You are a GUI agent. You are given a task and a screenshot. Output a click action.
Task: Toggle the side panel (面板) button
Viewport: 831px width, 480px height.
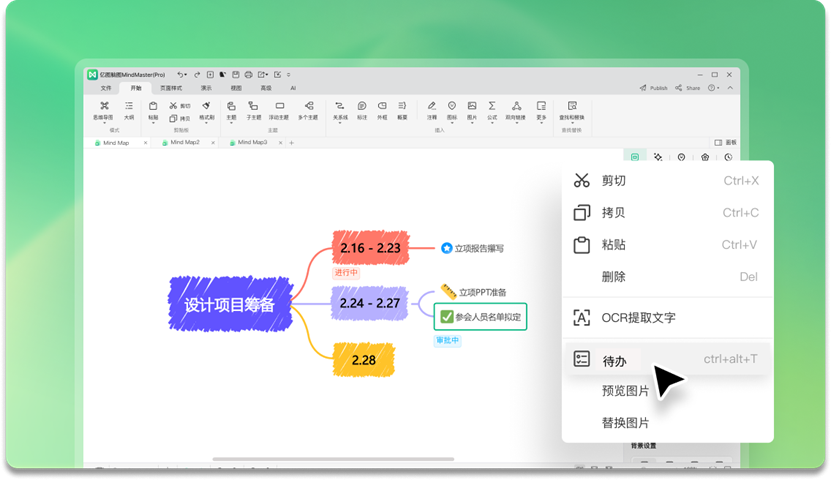click(x=724, y=143)
